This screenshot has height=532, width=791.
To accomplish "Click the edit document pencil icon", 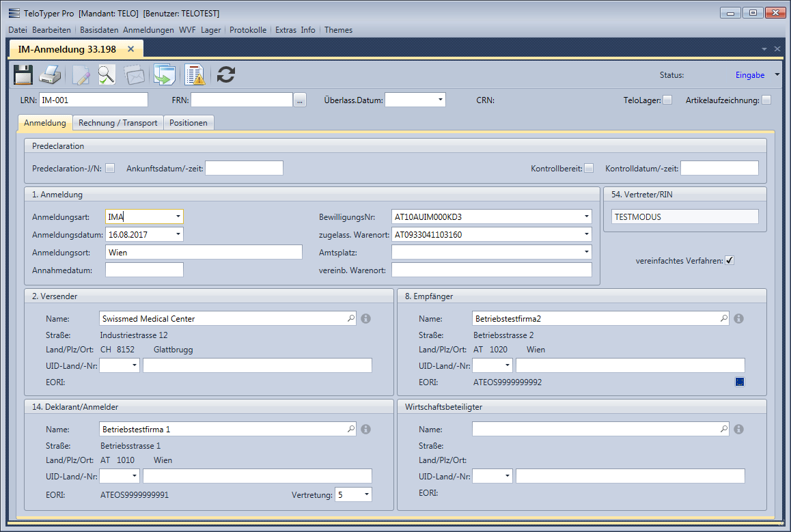I will pyautogui.click(x=81, y=74).
